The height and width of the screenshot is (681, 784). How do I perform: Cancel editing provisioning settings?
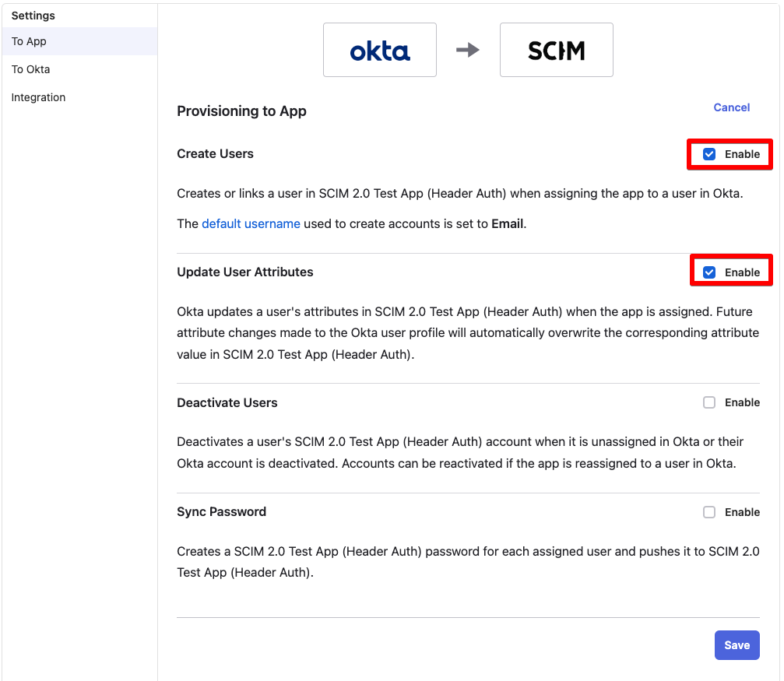[731, 107]
